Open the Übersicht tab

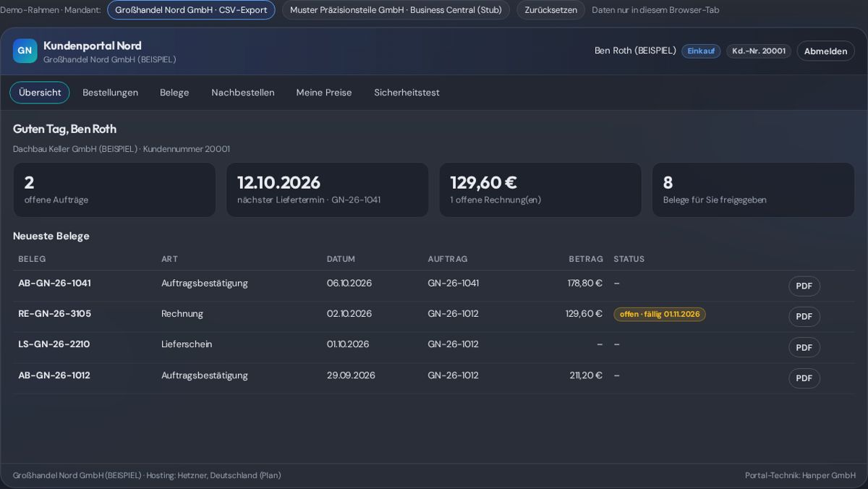40,93
